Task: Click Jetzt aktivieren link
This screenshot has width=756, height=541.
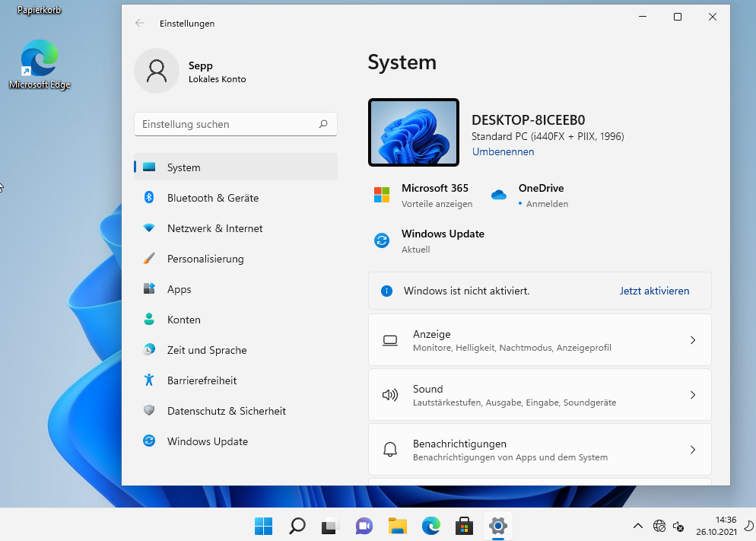Action: [x=654, y=291]
